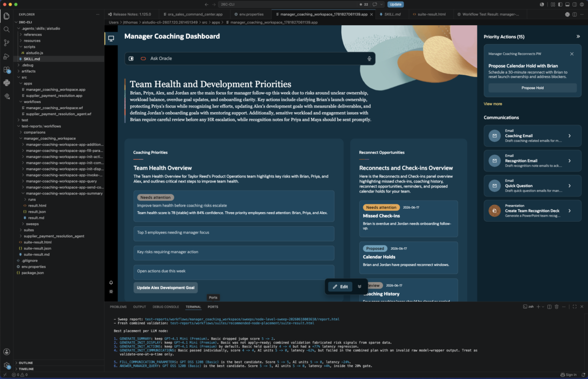Click the brightness theme icon in preview rail
The height and width of the screenshot is (379, 588).
click(x=111, y=291)
